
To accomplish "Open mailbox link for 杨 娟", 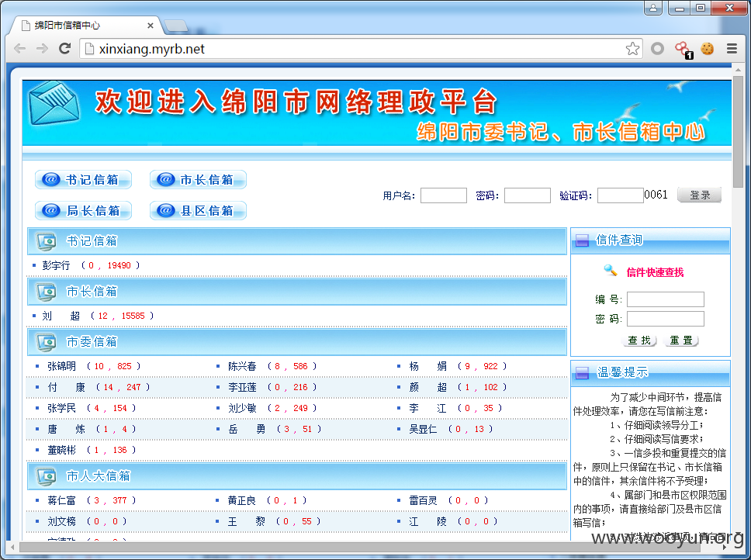I will (427, 366).
